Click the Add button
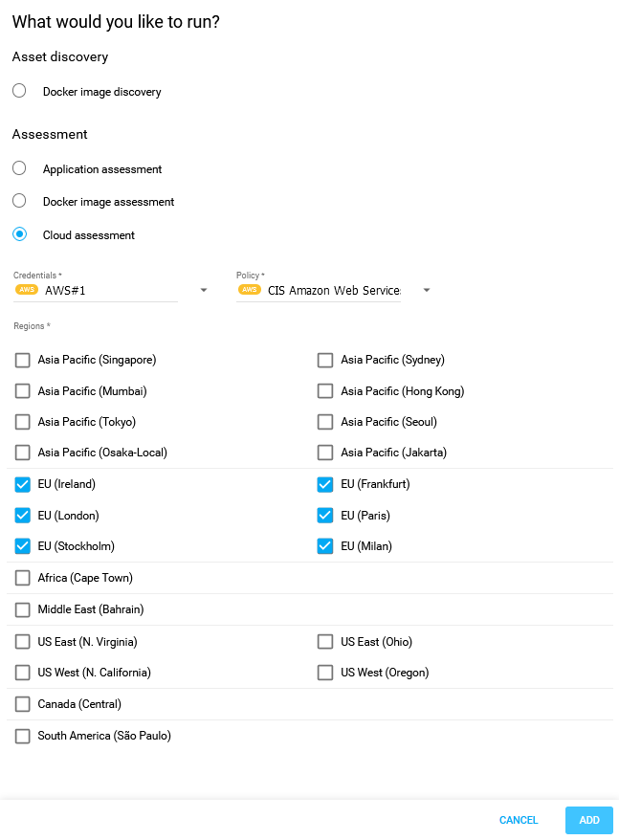 coord(588,820)
